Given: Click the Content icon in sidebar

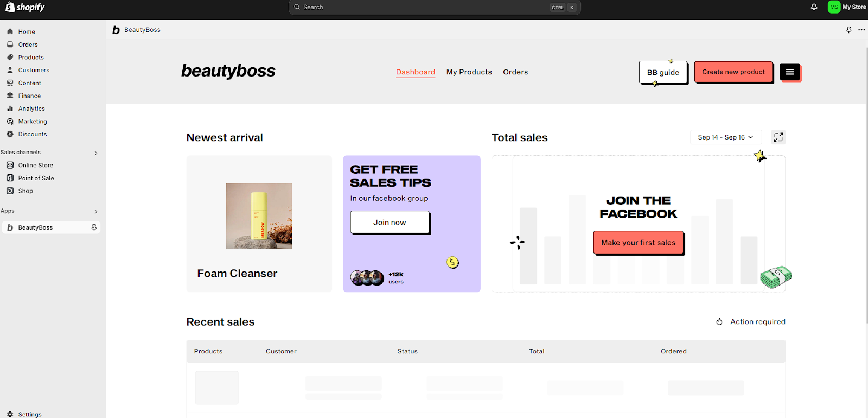Looking at the screenshot, I should click(x=10, y=83).
